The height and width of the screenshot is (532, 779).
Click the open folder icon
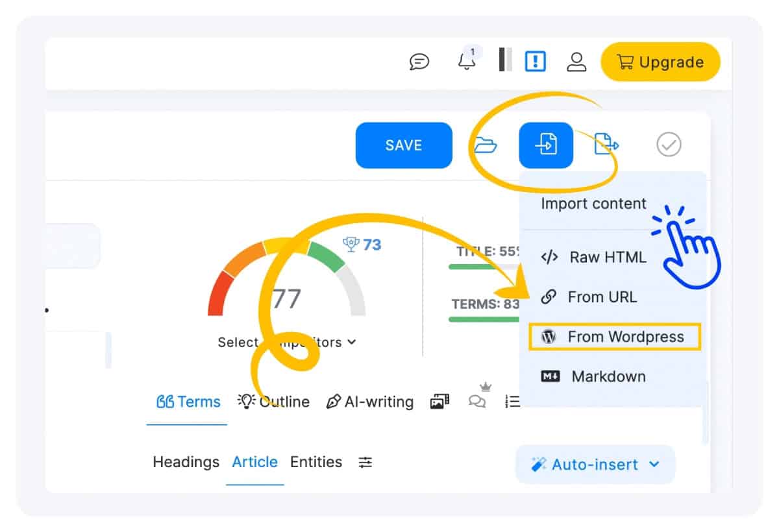(485, 145)
